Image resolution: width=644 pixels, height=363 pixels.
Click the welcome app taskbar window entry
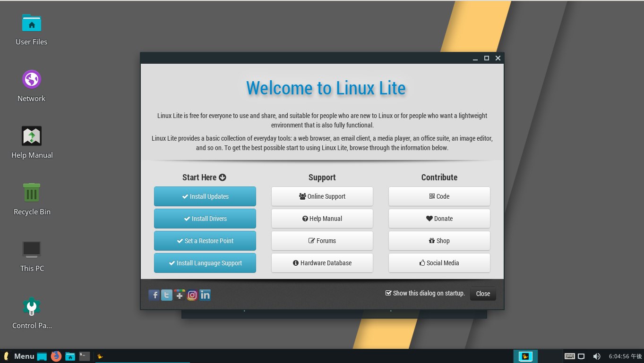pos(142,356)
